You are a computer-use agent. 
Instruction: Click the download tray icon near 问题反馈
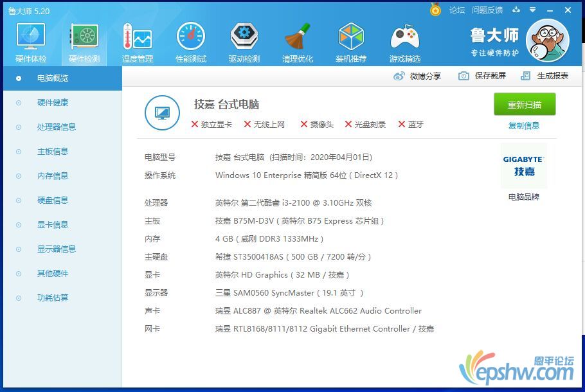pyautogui.click(x=516, y=10)
